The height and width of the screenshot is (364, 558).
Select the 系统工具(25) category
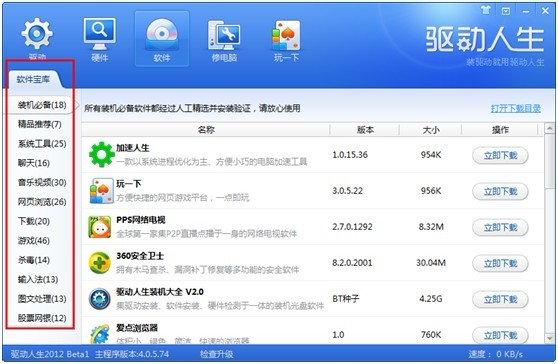(x=42, y=144)
